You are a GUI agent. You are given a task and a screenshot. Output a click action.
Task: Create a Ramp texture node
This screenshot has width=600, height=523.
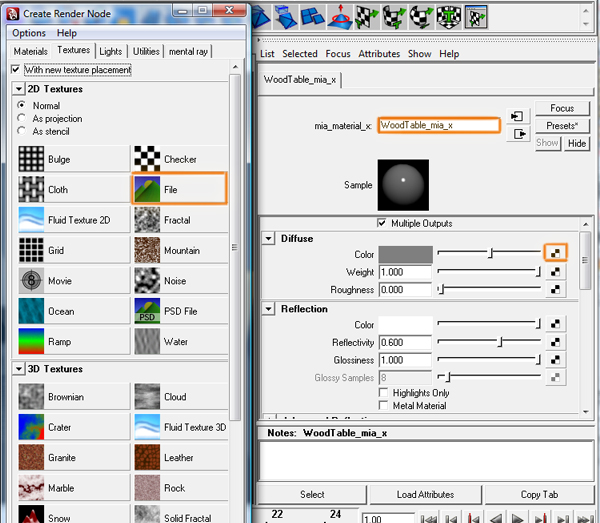(x=74, y=341)
